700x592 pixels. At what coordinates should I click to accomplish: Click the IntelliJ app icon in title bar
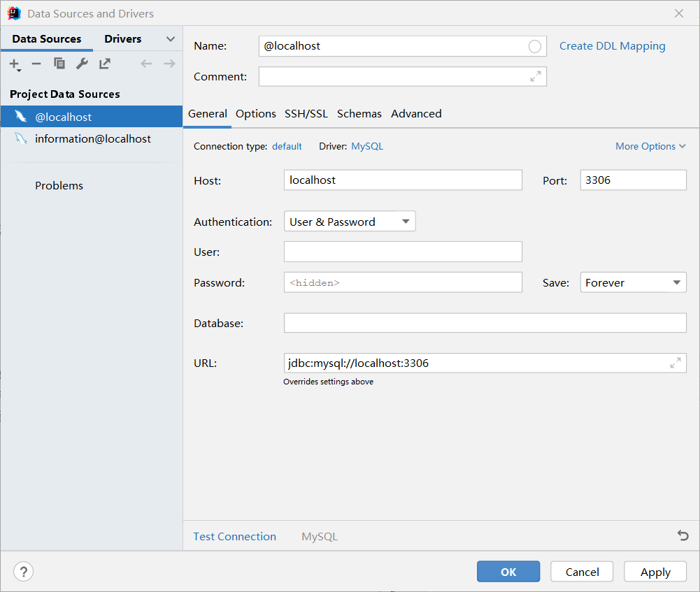(14, 13)
